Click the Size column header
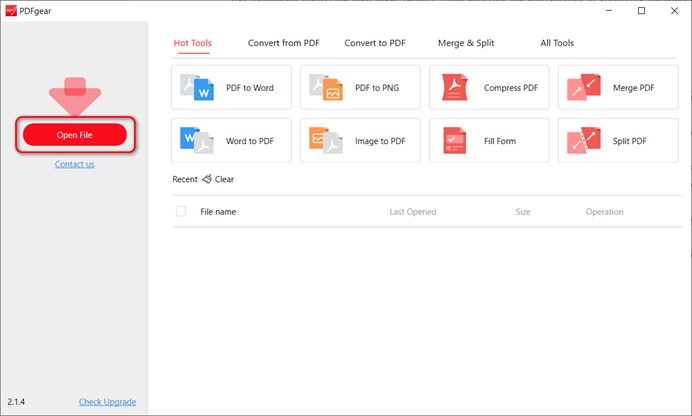Image resolution: width=692 pixels, height=416 pixels. point(523,212)
